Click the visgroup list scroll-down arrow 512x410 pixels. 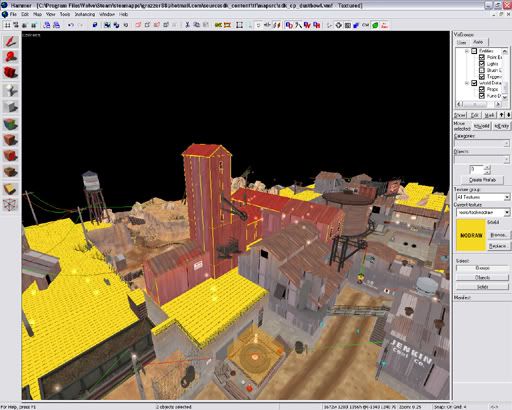(505, 96)
